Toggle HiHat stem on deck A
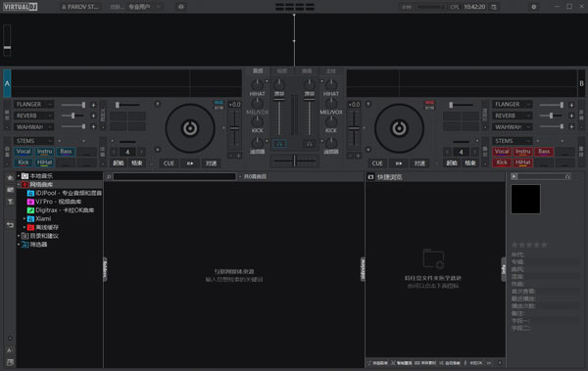This screenshot has height=371, width=588. (45, 162)
